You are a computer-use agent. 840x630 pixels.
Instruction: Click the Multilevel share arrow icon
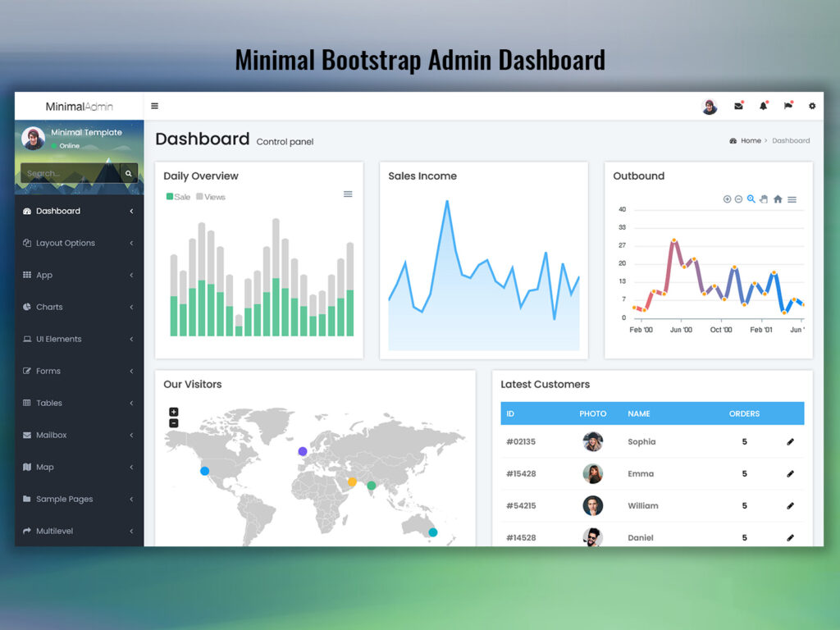pyautogui.click(x=27, y=531)
